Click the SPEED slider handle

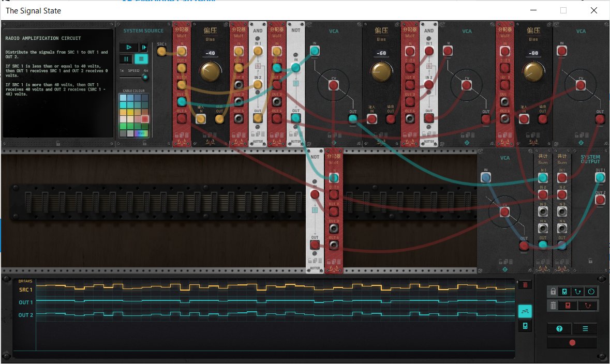tap(145, 77)
